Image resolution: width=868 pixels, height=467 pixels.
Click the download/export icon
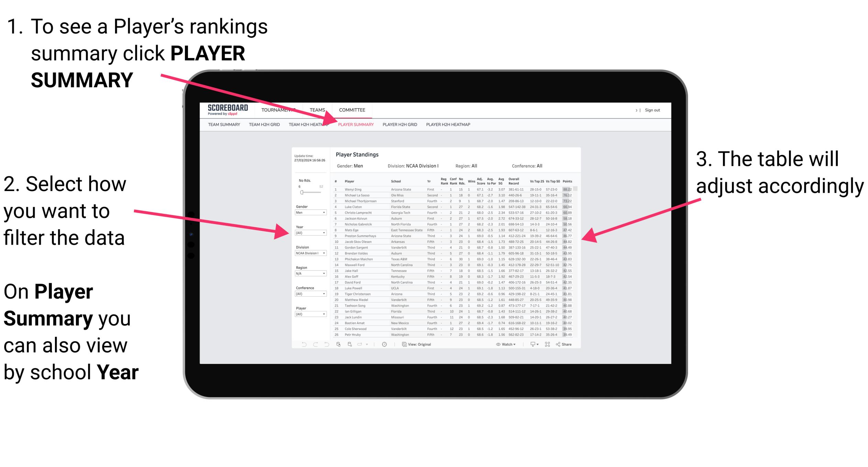click(x=533, y=345)
